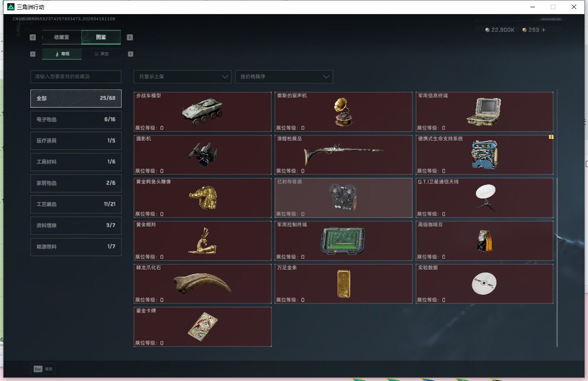Minimize the 三角洲行动 window

coord(532,7)
